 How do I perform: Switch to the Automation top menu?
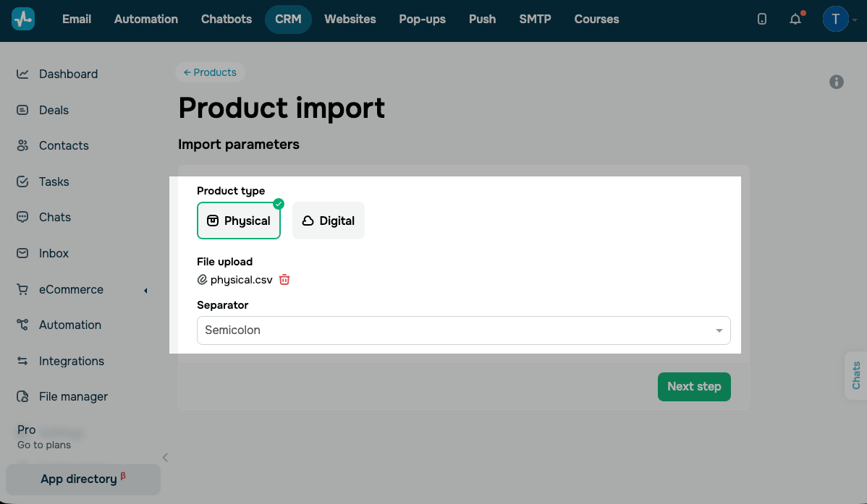coord(146,20)
